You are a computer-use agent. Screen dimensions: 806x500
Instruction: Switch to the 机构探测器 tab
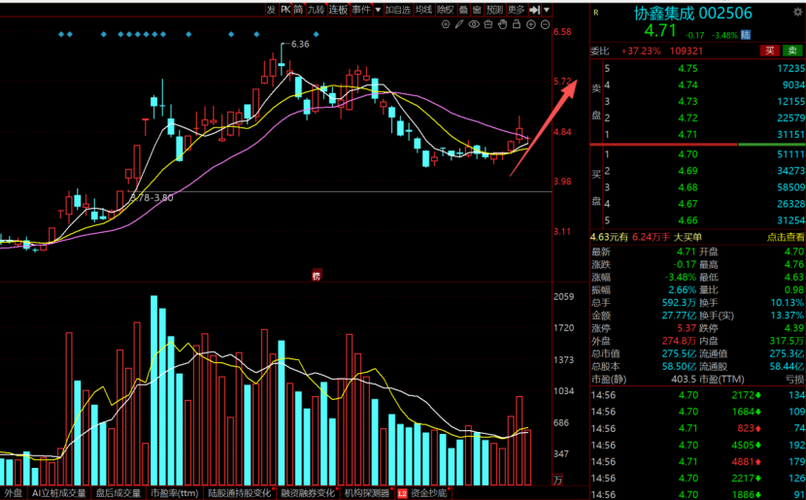click(x=367, y=493)
